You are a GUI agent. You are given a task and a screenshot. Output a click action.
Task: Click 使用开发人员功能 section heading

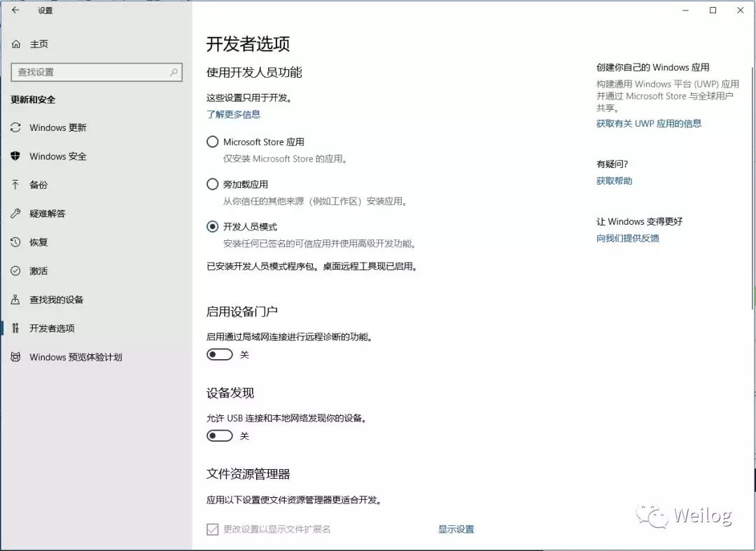coord(254,72)
